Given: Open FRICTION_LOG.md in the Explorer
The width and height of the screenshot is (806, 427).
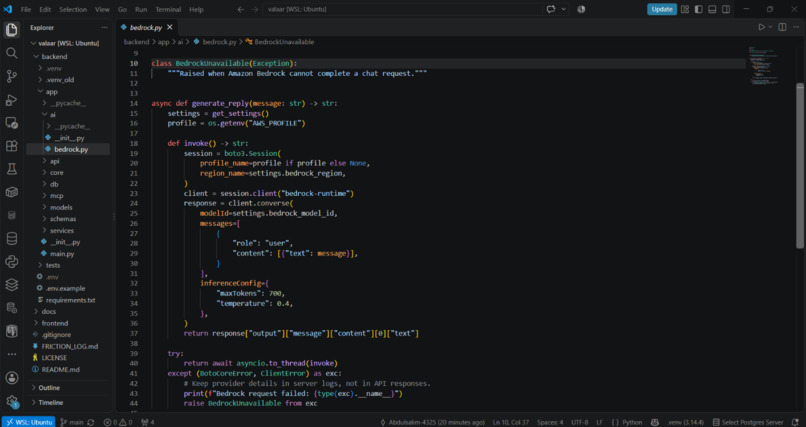Looking at the screenshot, I should pyautogui.click(x=70, y=346).
